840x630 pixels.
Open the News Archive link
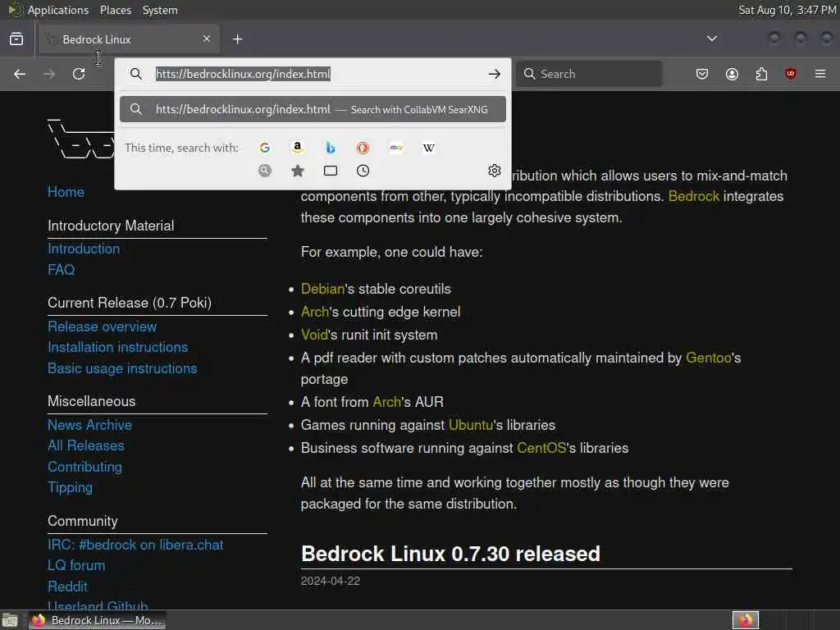(x=89, y=425)
